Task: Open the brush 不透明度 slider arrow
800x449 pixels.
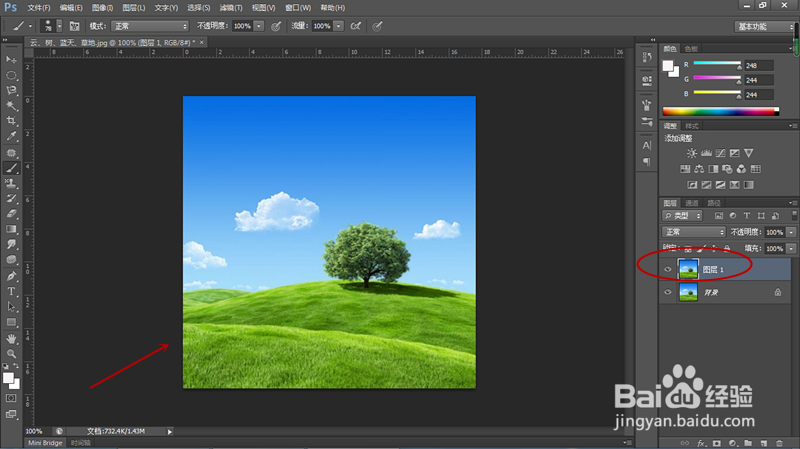Action: (259, 26)
